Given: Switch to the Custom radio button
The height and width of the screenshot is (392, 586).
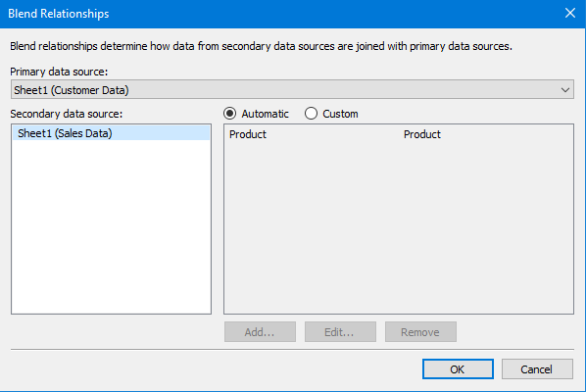Looking at the screenshot, I should (311, 114).
